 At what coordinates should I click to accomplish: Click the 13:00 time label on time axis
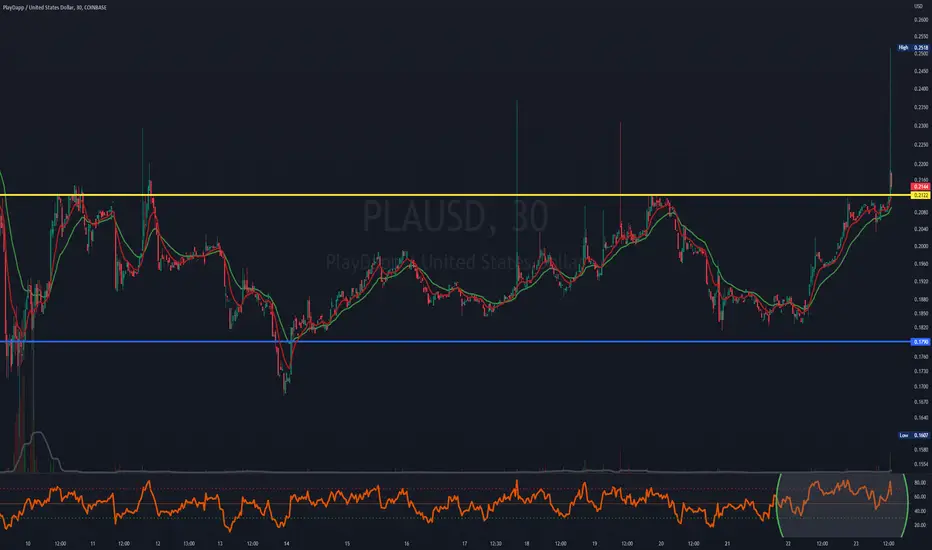coord(189,543)
